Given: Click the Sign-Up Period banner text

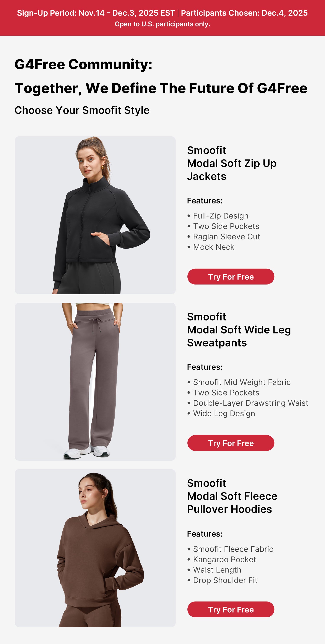Looking at the screenshot, I should point(96,13).
